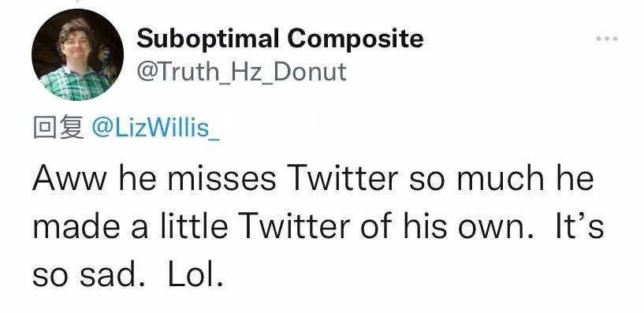Open the @Truth_Hz_Donut handle link

(242, 72)
